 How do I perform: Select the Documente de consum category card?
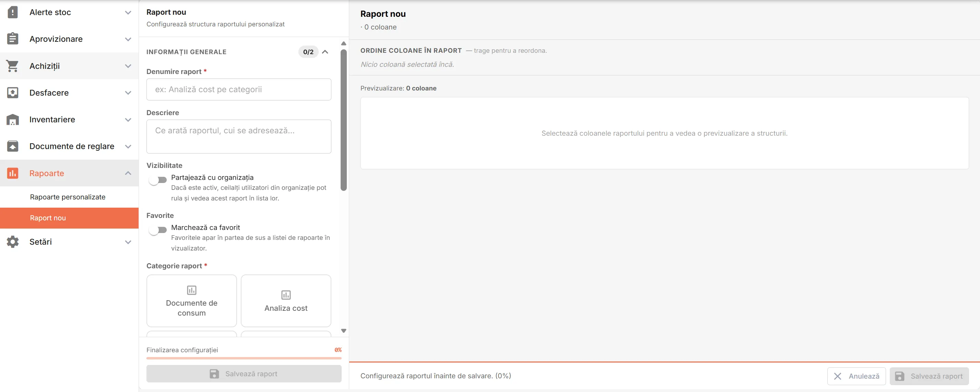coord(192,301)
